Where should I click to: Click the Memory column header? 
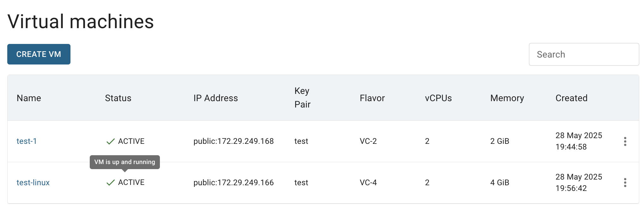click(x=507, y=98)
